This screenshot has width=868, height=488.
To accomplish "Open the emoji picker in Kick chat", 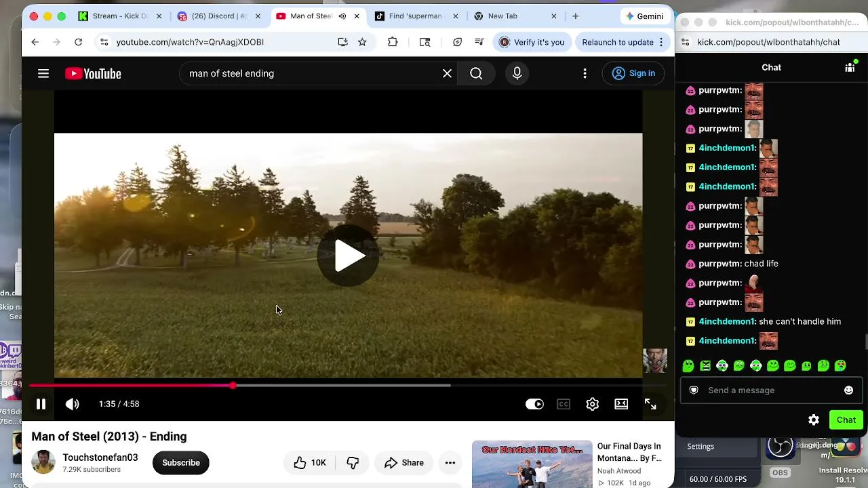I will click(848, 390).
